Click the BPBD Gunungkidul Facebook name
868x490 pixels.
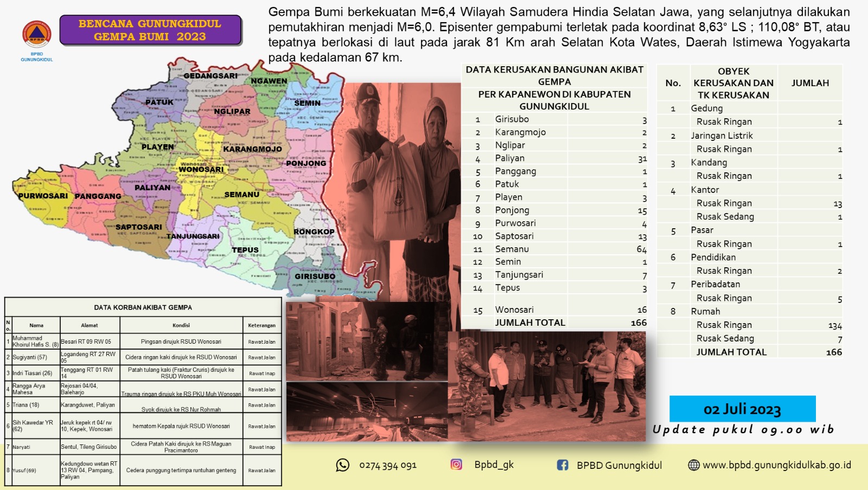[x=619, y=465]
